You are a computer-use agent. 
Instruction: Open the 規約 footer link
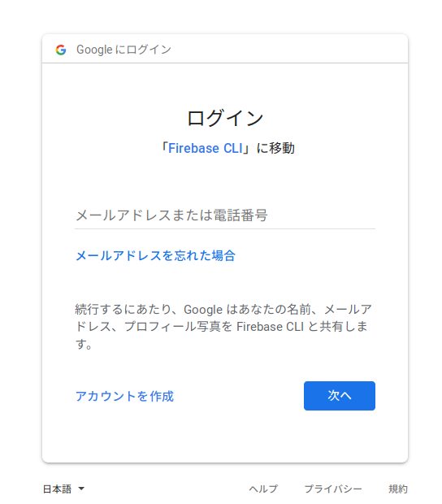pos(398,489)
